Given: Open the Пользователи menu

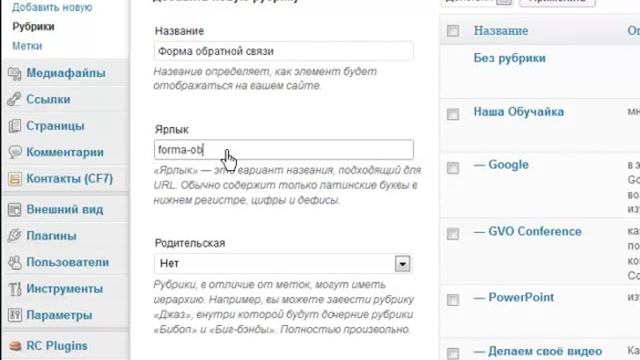Looking at the screenshot, I should 68,262.
